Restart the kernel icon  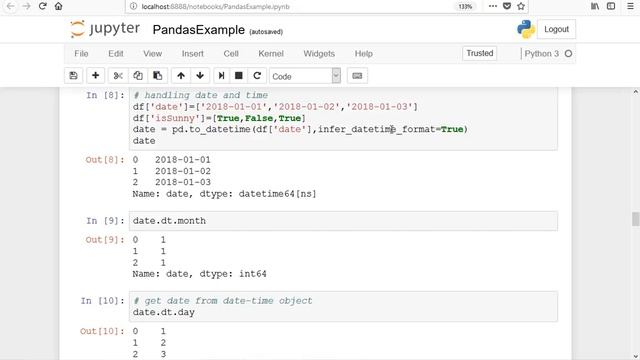click(257, 76)
